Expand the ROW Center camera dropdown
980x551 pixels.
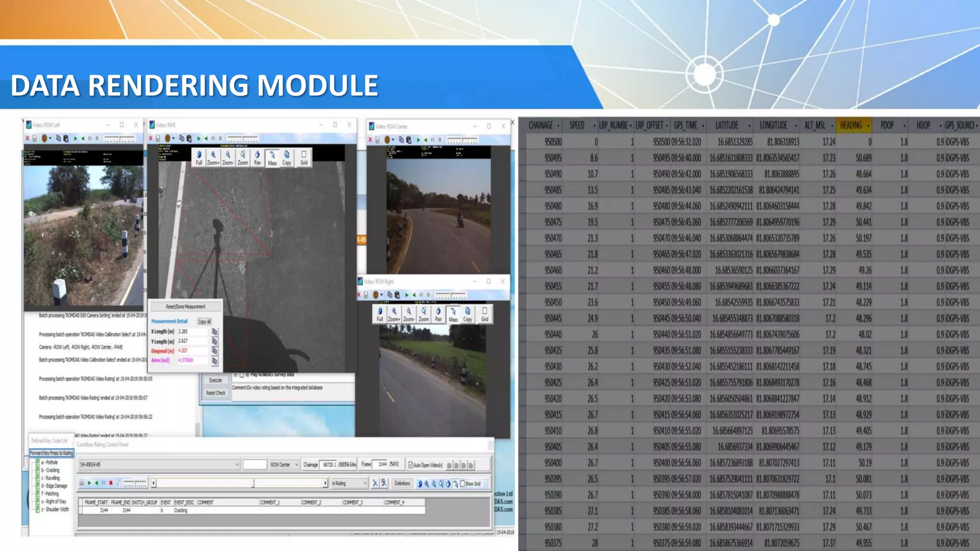[297, 464]
